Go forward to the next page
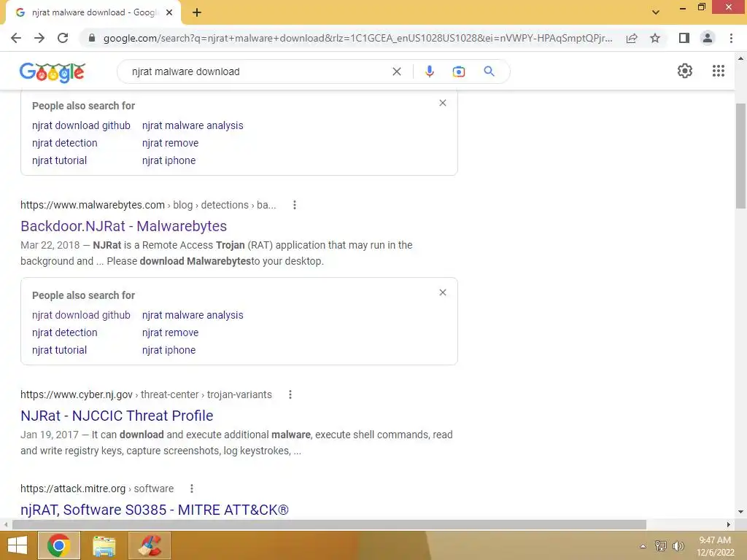Image resolution: width=747 pixels, height=560 pixels. [x=39, y=38]
